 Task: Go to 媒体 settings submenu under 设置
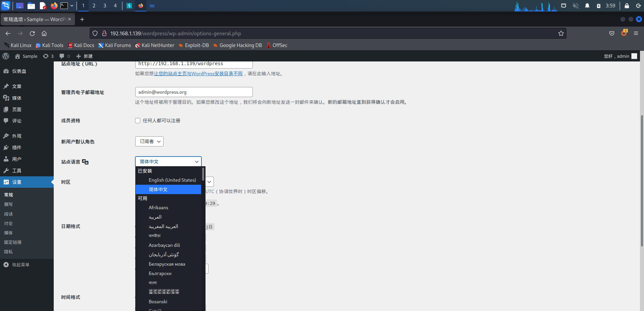[8, 233]
